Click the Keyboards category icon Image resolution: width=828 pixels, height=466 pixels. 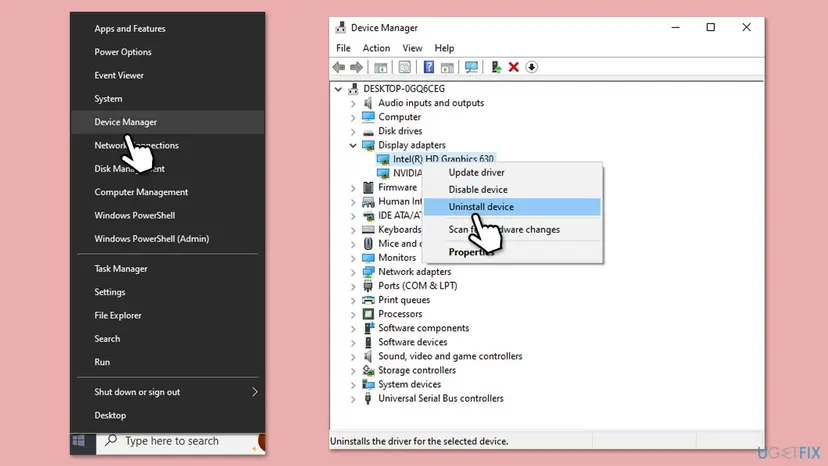point(368,229)
